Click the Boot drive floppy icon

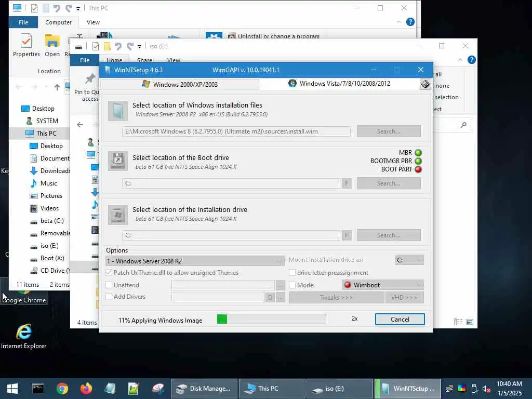pos(118,161)
